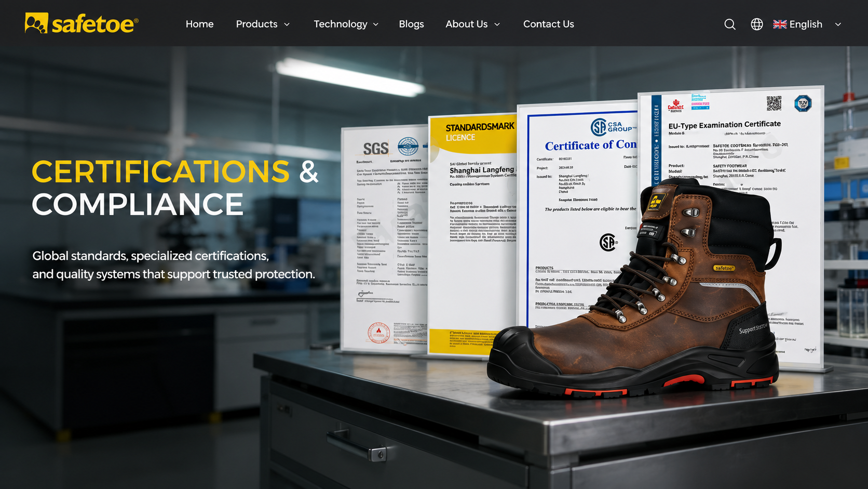
Task: Click the UK flag icon
Action: click(x=780, y=24)
